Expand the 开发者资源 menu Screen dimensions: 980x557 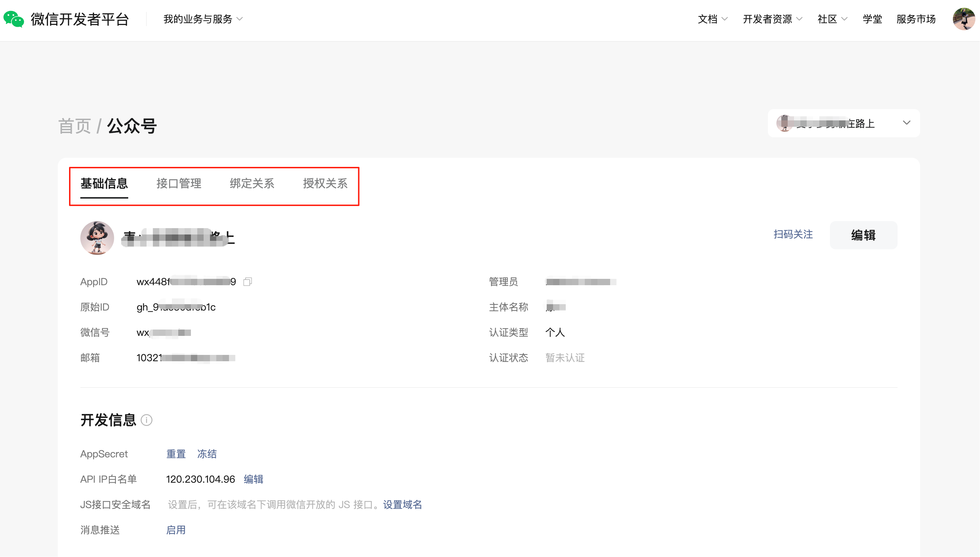[x=772, y=19]
